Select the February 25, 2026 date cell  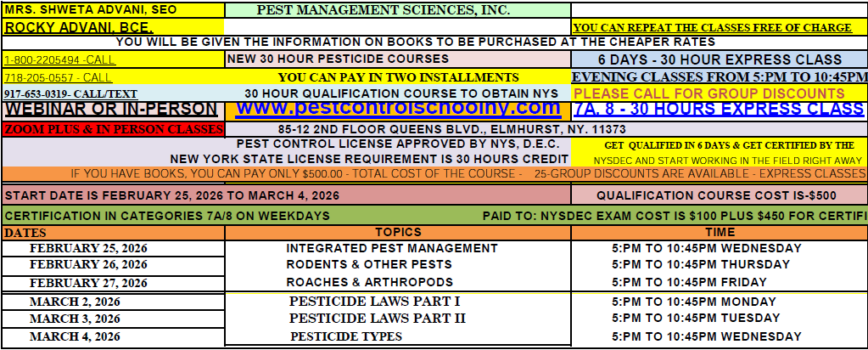point(114,248)
